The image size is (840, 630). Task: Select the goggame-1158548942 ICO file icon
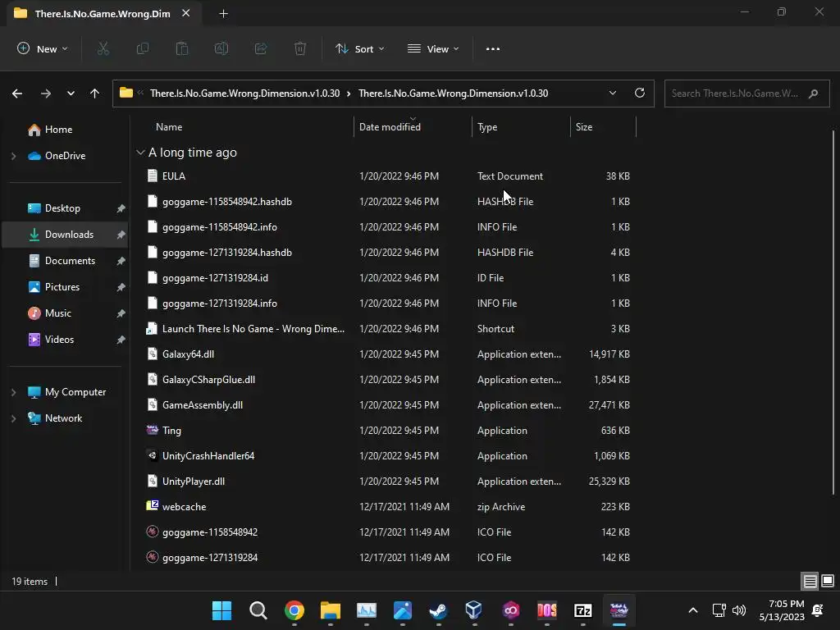click(x=152, y=532)
